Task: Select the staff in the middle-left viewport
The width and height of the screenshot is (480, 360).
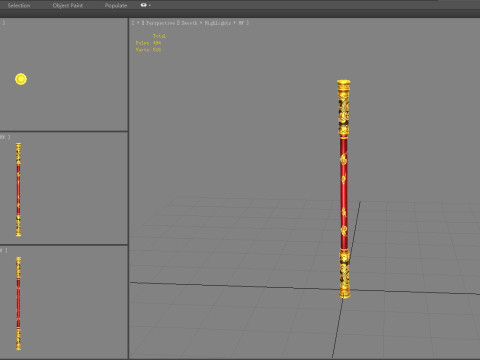Action: click(x=18, y=190)
